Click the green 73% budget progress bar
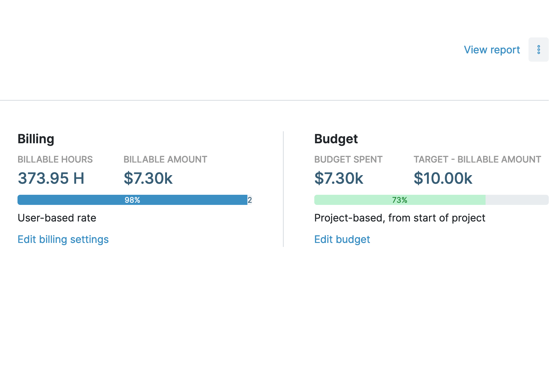 click(399, 200)
